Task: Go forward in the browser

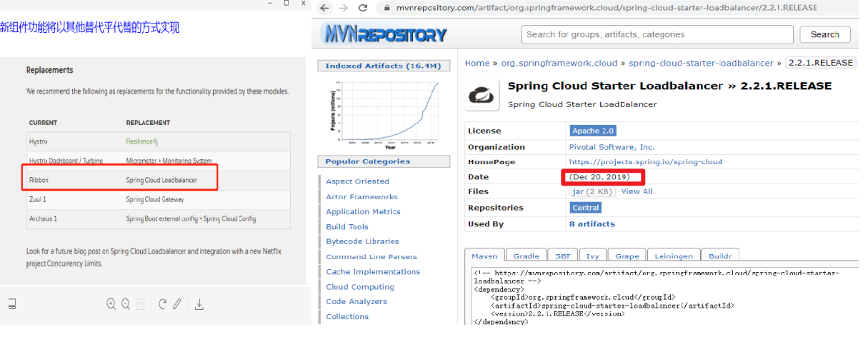Action: coord(344,8)
